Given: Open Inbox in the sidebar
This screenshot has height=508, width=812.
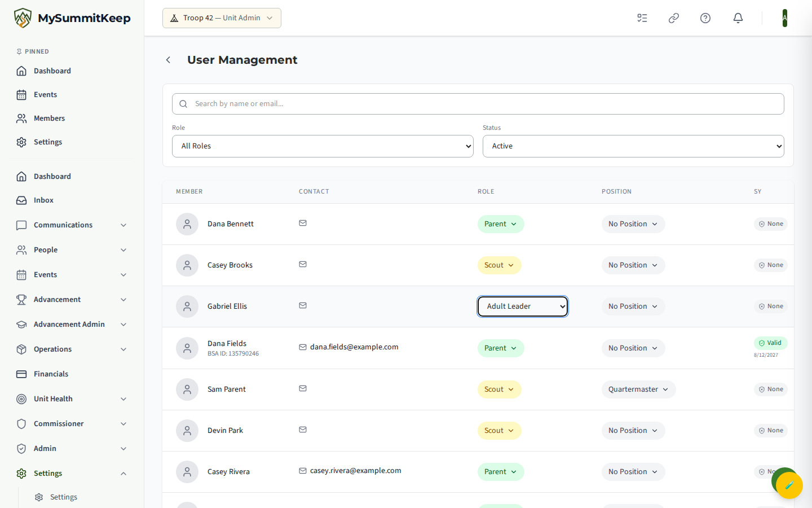Looking at the screenshot, I should [72, 200].
